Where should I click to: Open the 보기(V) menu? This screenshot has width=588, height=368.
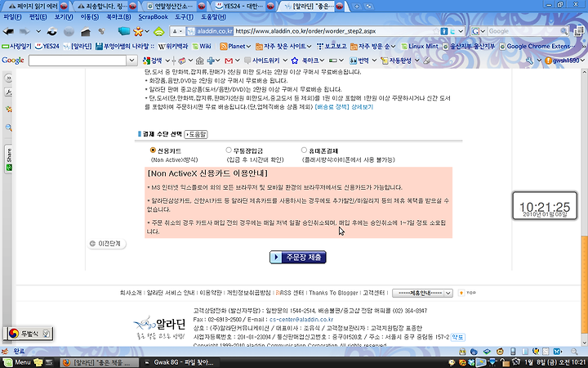[x=64, y=16]
